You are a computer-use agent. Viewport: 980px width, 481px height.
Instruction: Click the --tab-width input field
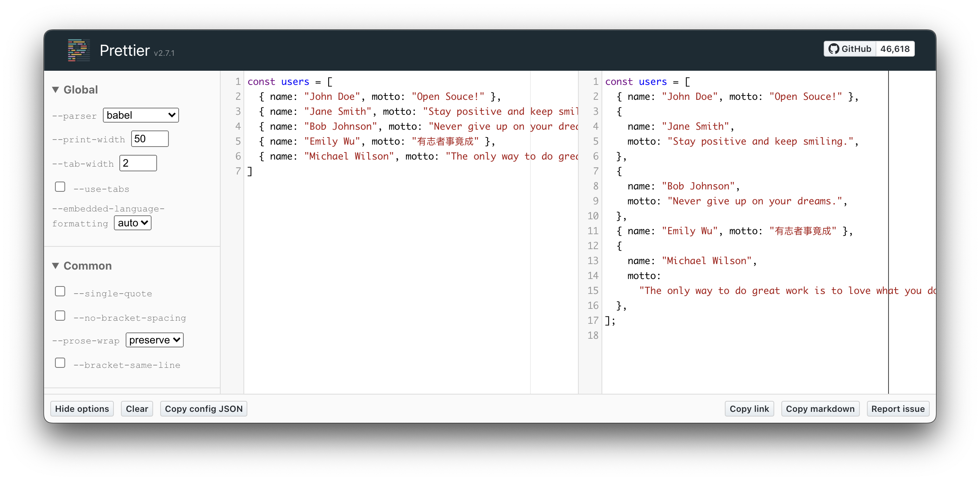coord(138,163)
